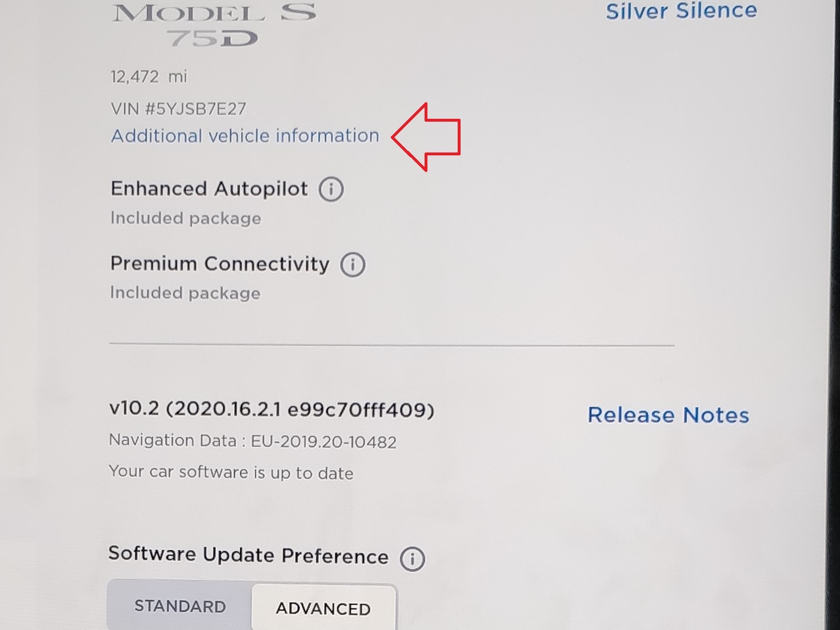840x630 pixels.
Task: Select the VIN number text
Action: (x=178, y=109)
